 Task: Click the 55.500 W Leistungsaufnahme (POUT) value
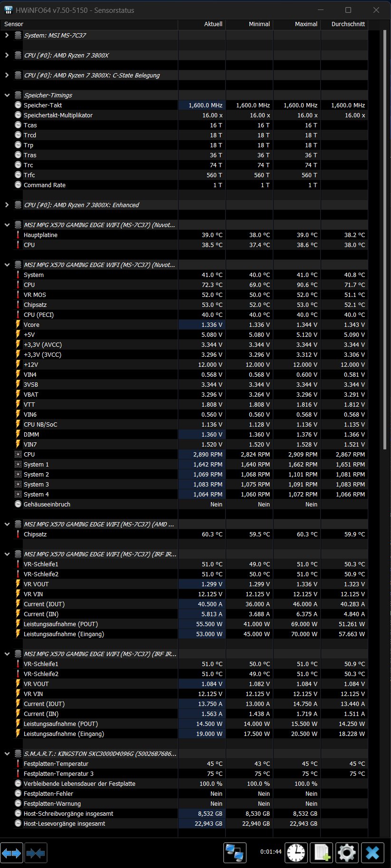[209, 624]
